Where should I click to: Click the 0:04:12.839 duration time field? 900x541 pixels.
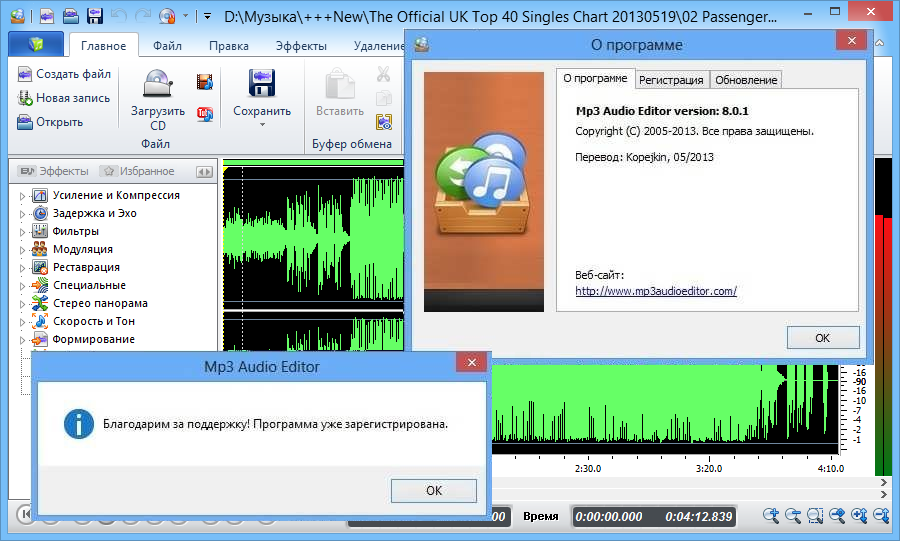click(x=699, y=517)
